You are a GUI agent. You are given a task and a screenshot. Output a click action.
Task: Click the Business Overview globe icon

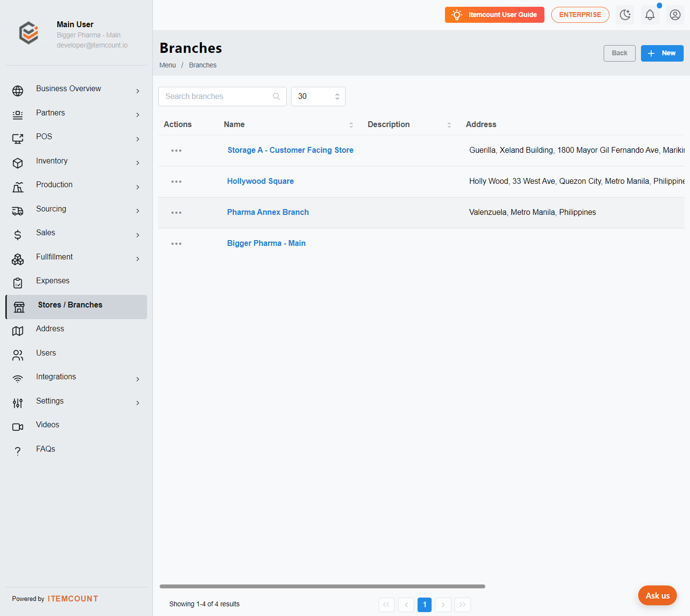pos(18,91)
